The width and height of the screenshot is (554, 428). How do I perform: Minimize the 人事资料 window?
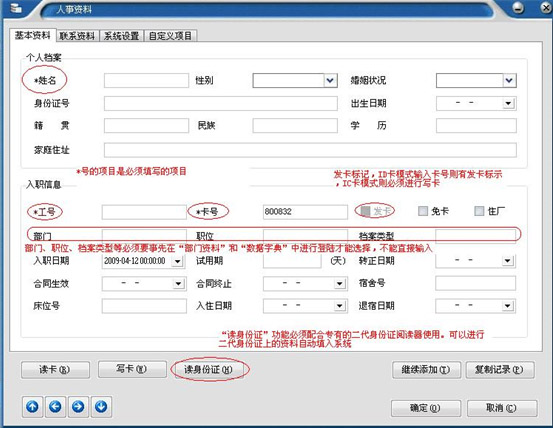point(518,8)
